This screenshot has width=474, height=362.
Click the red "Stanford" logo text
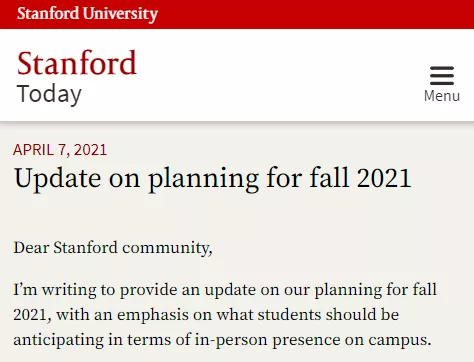coord(77,63)
